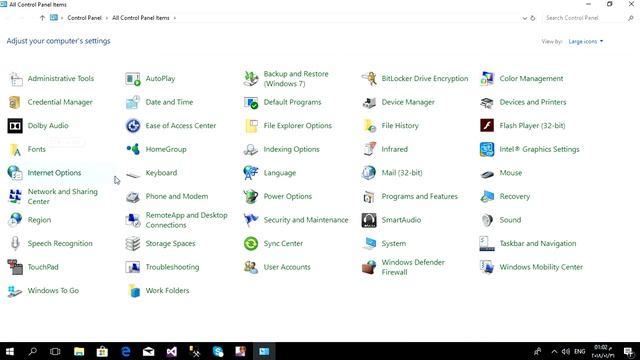Click the Windows To Go link

pos(53,291)
